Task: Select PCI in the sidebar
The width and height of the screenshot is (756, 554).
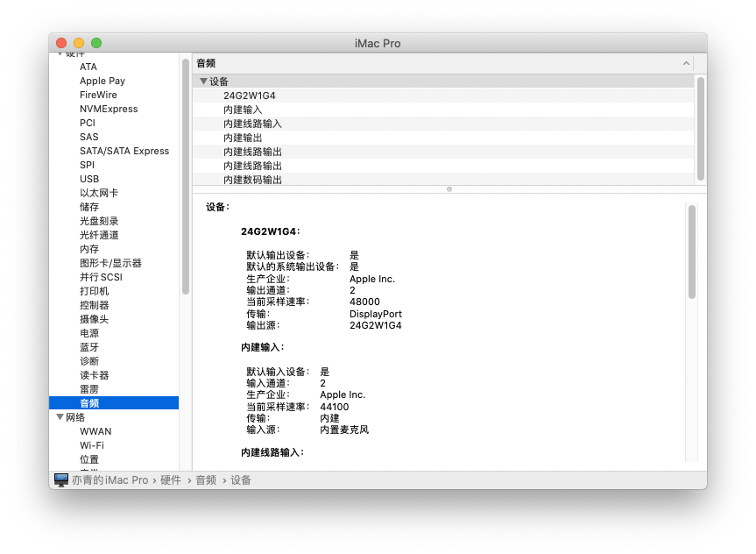Action: pyautogui.click(x=88, y=123)
